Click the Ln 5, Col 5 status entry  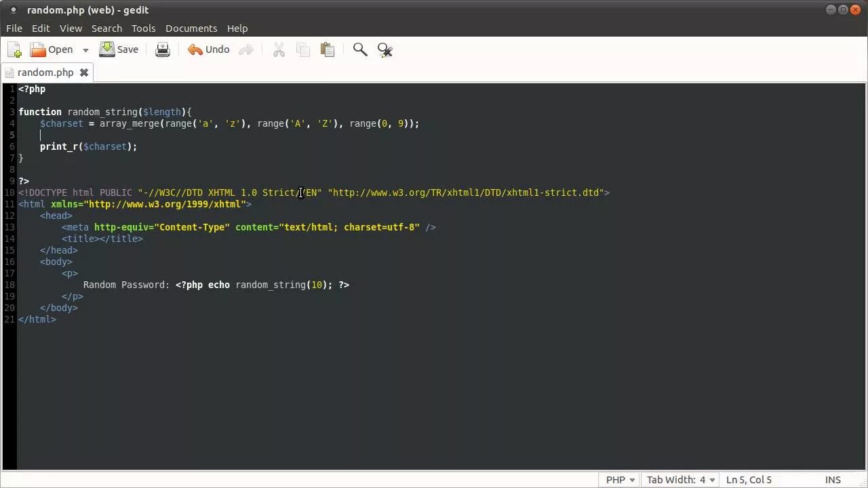pyautogui.click(x=749, y=480)
